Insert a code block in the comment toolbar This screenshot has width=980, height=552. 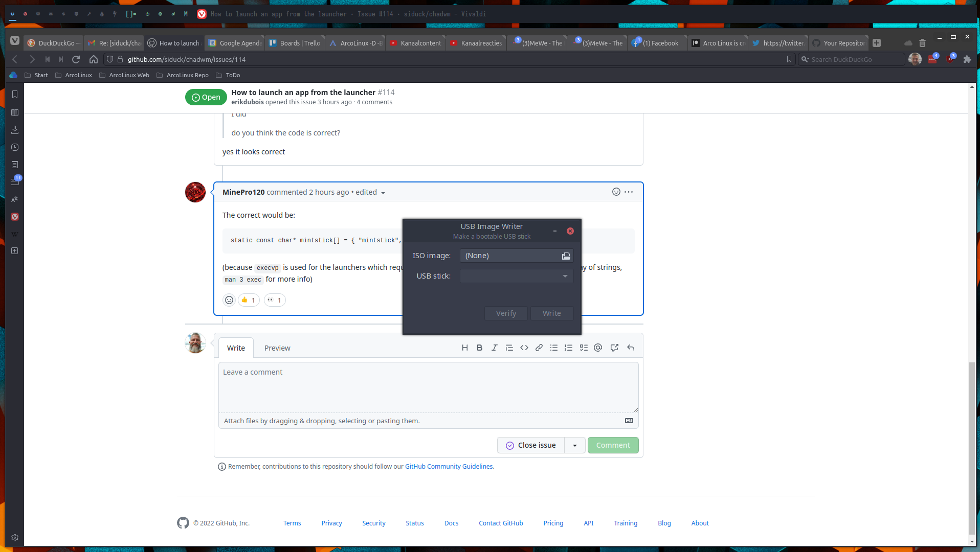tap(524, 348)
